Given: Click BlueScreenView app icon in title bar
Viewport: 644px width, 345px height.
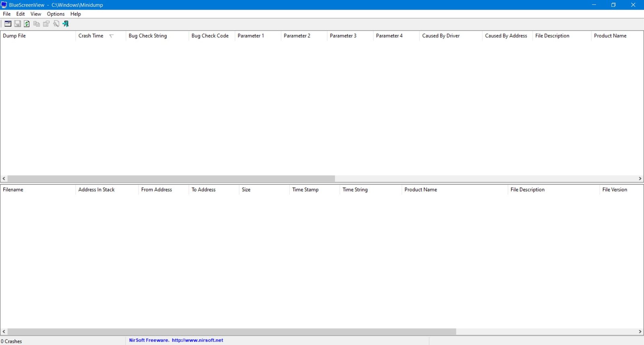Looking at the screenshot, I should (4, 5).
